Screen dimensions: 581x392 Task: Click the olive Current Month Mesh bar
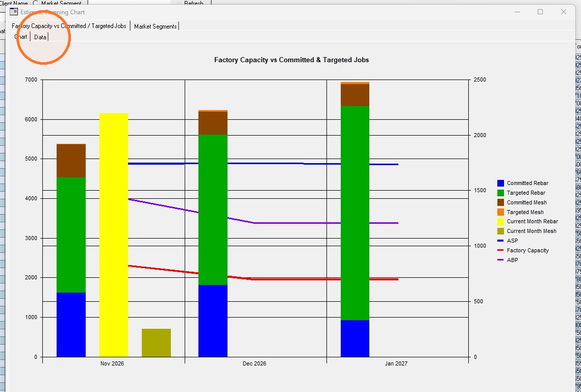(157, 343)
